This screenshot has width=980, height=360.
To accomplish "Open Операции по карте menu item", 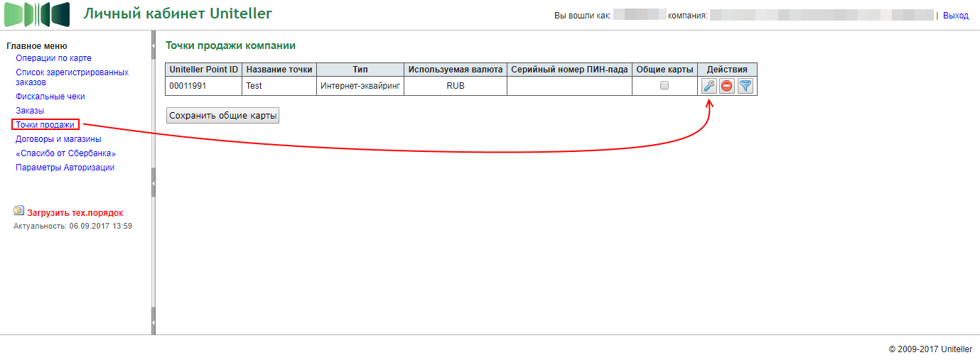I will pos(53,58).
